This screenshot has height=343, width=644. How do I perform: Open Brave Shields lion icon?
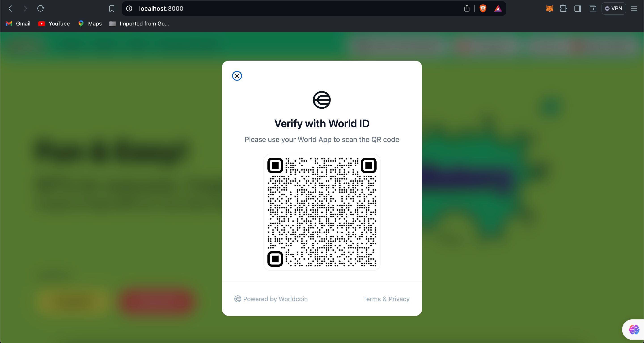pyautogui.click(x=483, y=8)
